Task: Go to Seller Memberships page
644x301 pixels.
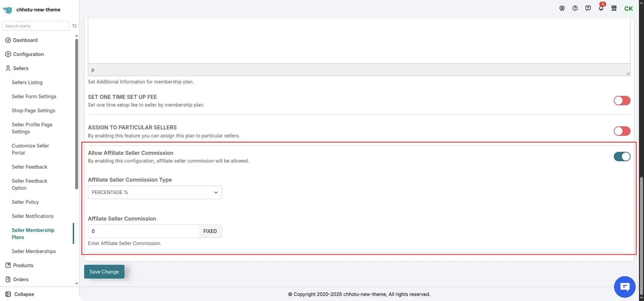Action: [34, 251]
